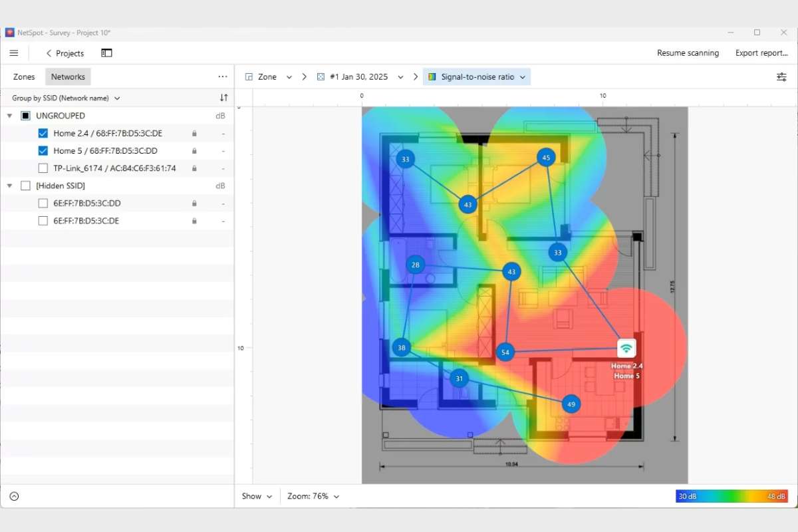Open the hamburger main menu
798x532 pixels.
[14, 53]
